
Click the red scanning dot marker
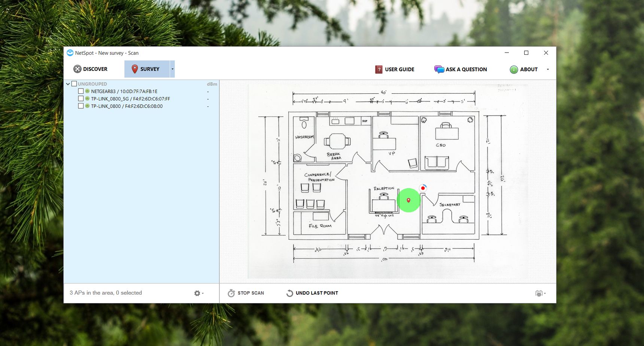[423, 188]
